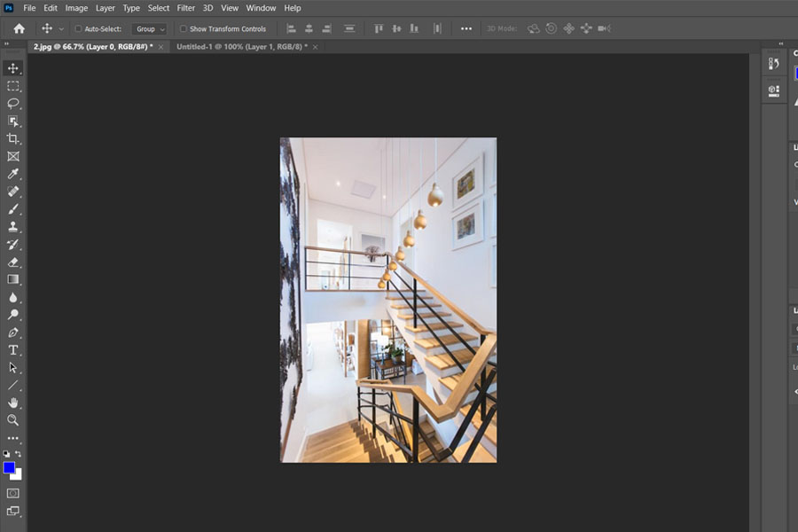Enable the Auto-Select checkbox
Image resolution: width=798 pixels, height=532 pixels.
77,28
